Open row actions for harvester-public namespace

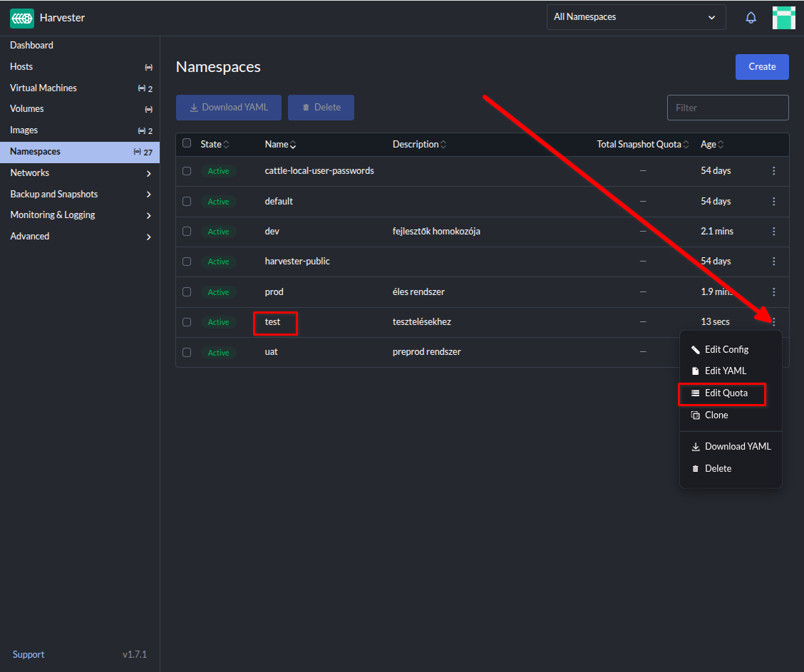pos(774,262)
